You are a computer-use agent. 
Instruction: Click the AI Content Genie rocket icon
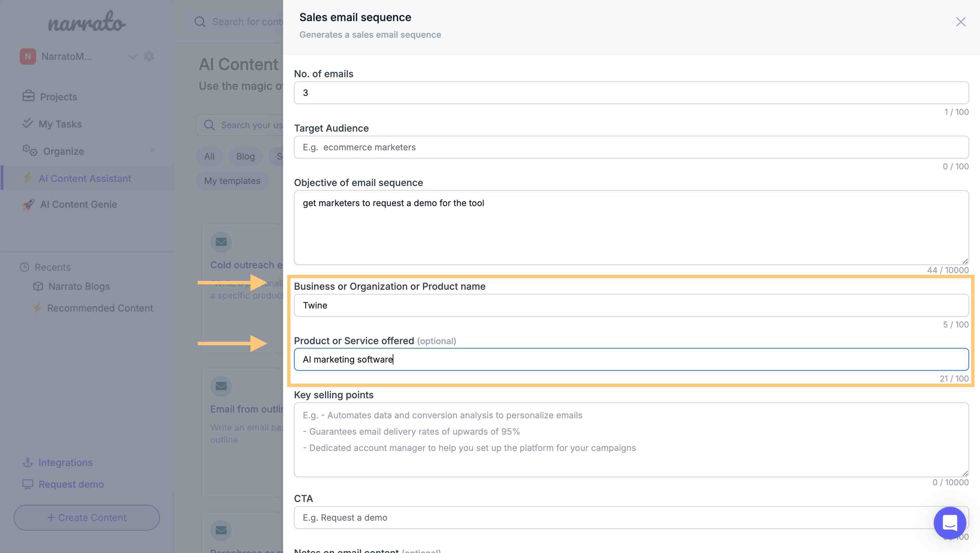[x=28, y=205]
